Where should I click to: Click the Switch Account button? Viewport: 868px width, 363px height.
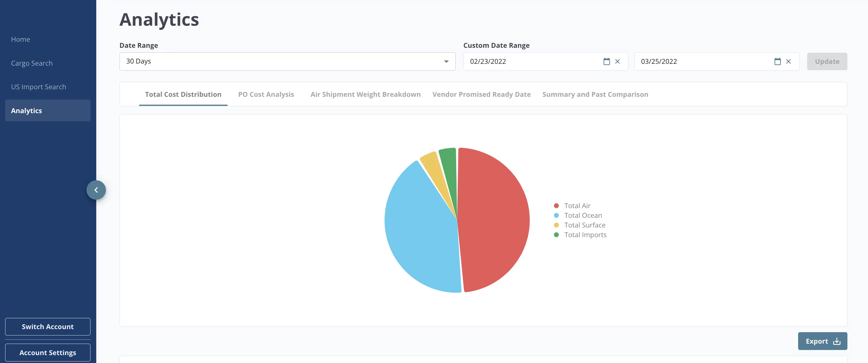coord(47,327)
